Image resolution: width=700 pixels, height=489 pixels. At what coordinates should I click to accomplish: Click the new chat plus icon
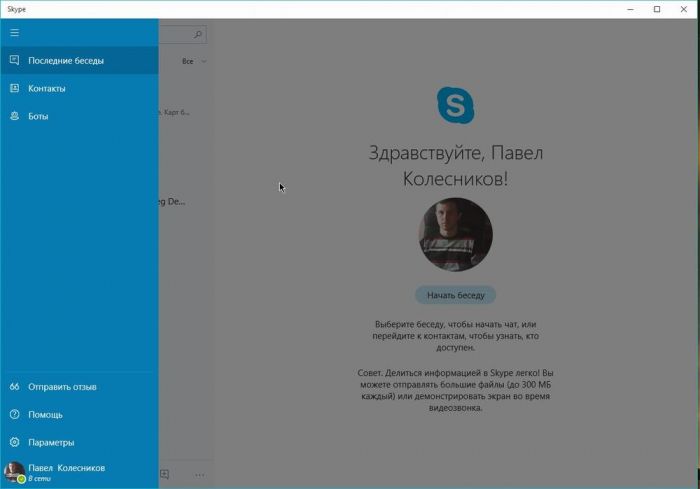point(165,474)
